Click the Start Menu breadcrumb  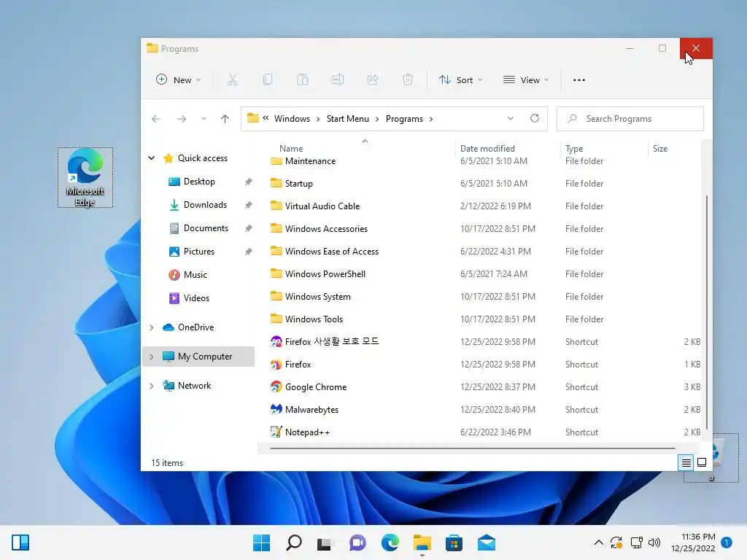tap(348, 119)
